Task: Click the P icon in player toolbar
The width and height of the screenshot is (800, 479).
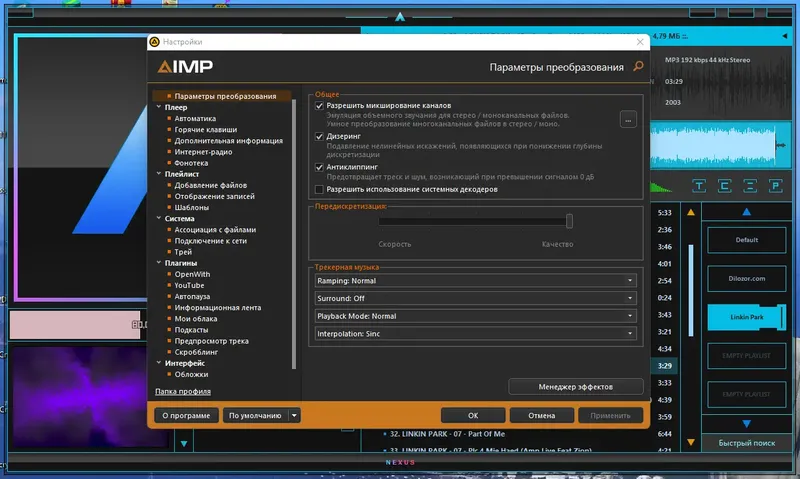Action: pyautogui.click(x=776, y=186)
